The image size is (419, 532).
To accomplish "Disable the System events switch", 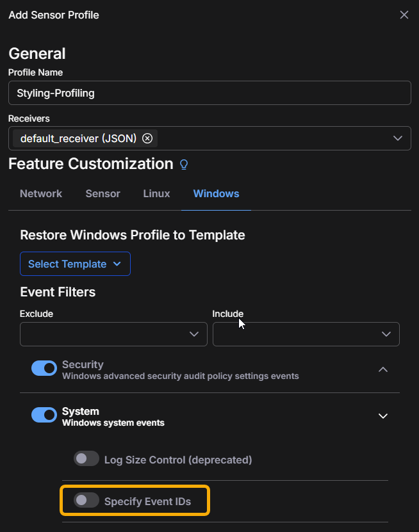I will point(44,415).
